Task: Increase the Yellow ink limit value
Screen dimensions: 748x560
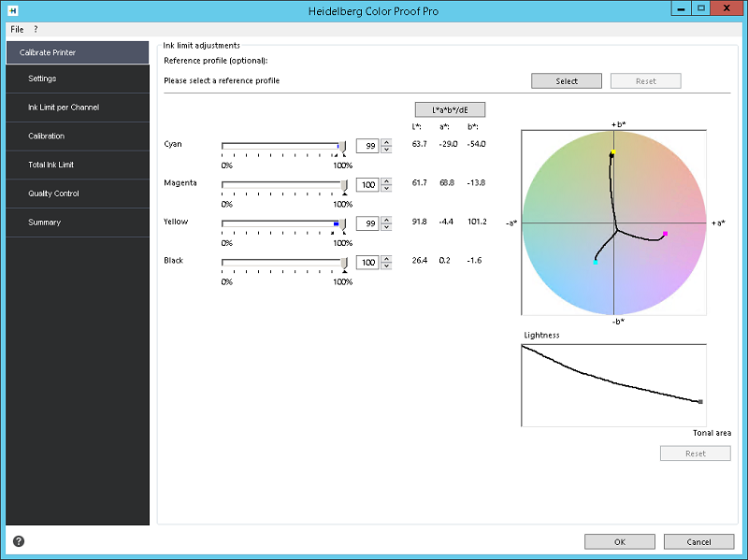Action: click(x=386, y=220)
